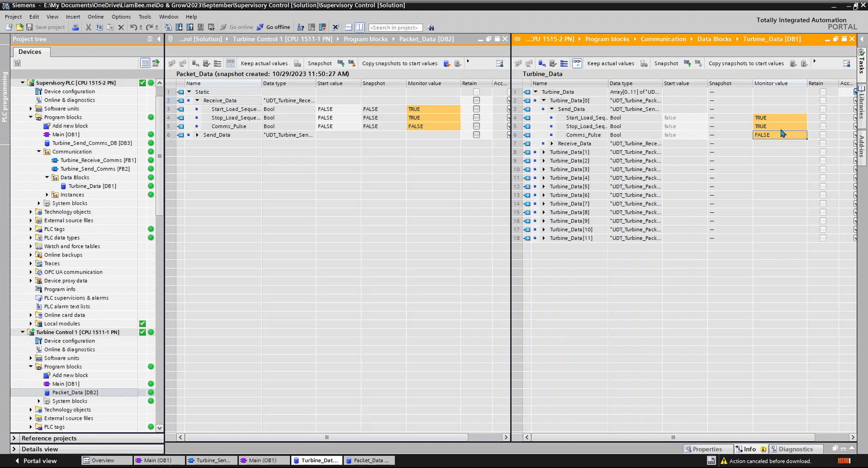
Task: Click Print icon in main toolbar
Action: 75,27
